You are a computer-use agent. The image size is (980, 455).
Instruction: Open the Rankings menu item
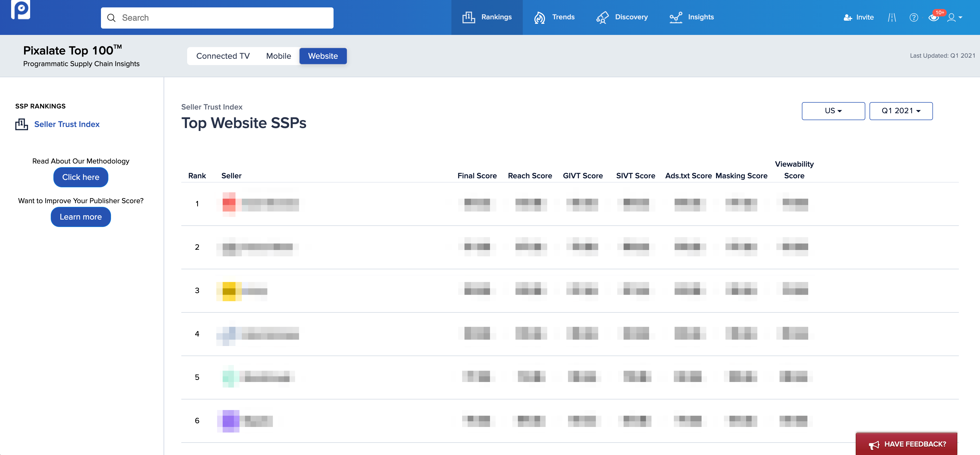487,17
